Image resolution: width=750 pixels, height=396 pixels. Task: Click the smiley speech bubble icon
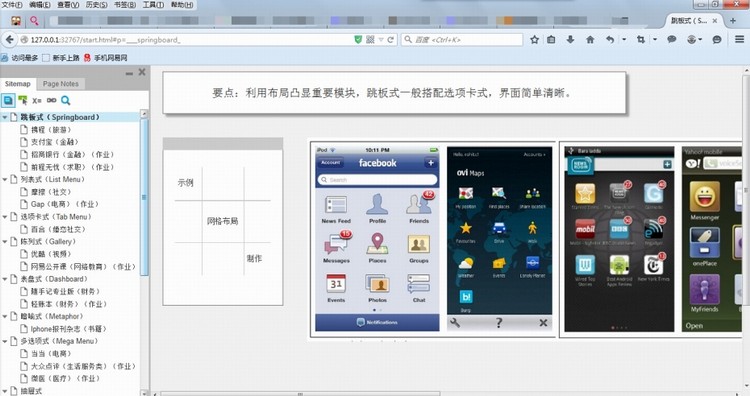717,40
